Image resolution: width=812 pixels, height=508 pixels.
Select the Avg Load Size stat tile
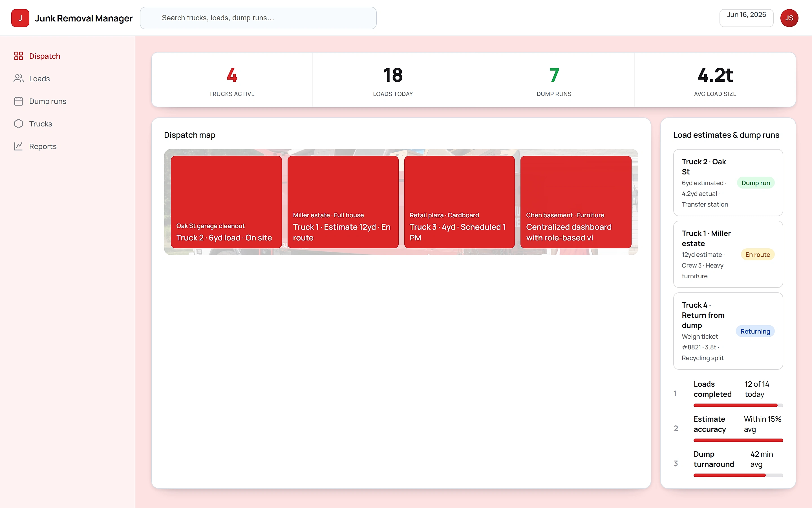(715, 80)
